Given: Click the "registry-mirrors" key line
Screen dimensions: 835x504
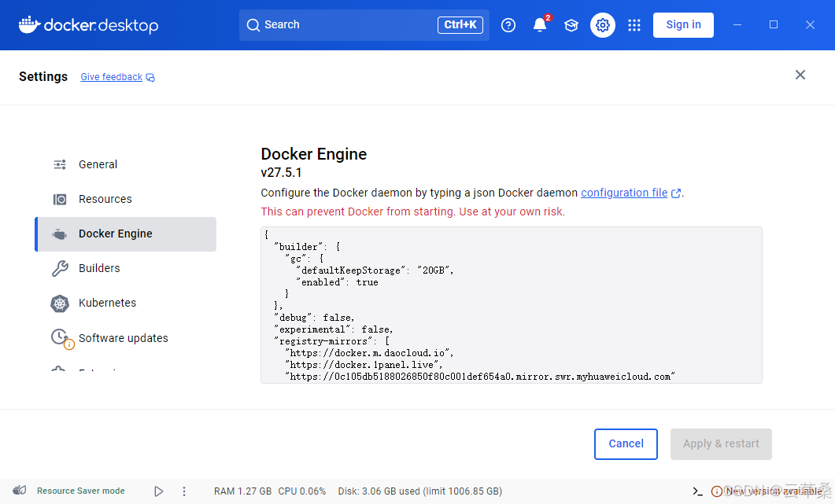Looking at the screenshot, I should (x=332, y=341).
